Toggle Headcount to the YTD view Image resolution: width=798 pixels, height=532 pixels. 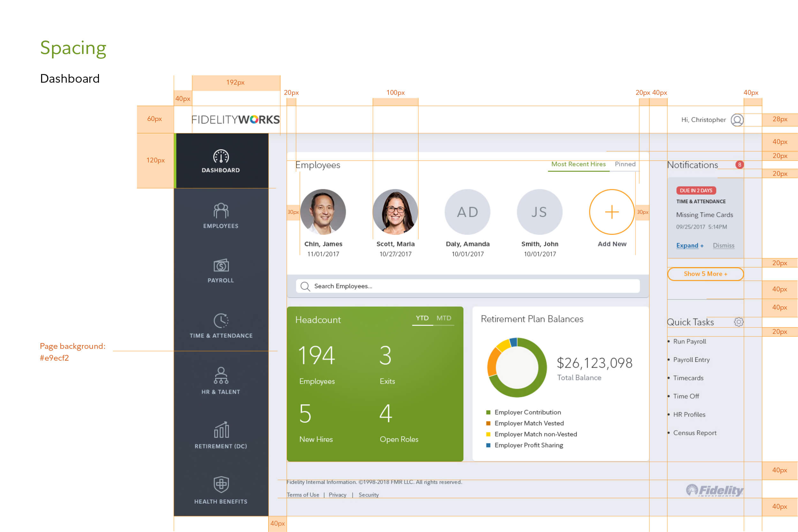(422, 318)
